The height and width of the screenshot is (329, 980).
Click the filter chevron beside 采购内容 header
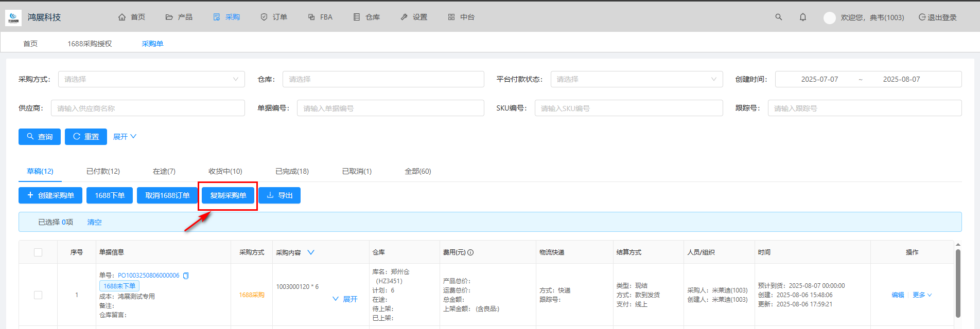click(310, 252)
